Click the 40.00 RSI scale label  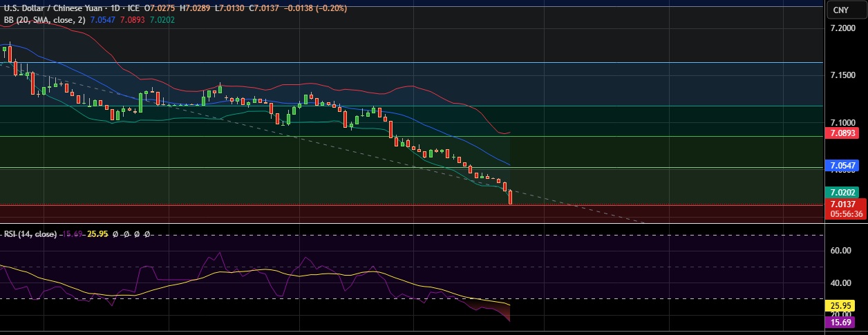pyautogui.click(x=840, y=283)
